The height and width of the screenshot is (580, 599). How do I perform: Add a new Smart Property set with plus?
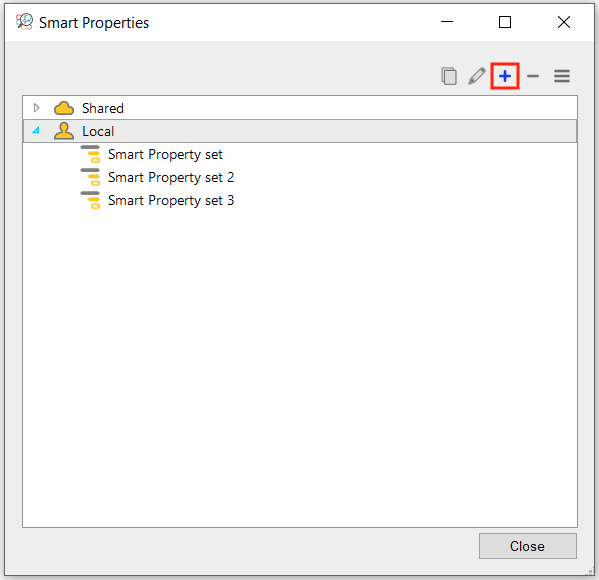point(505,76)
